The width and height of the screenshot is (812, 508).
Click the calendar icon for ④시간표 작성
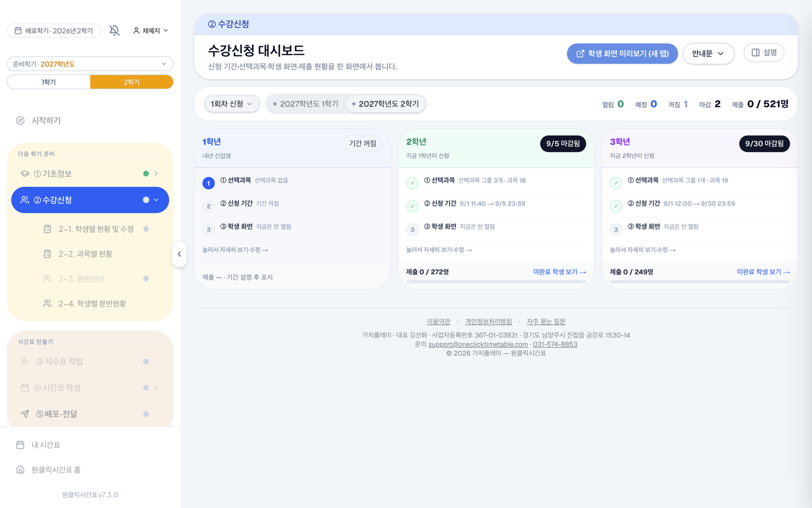click(25, 388)
